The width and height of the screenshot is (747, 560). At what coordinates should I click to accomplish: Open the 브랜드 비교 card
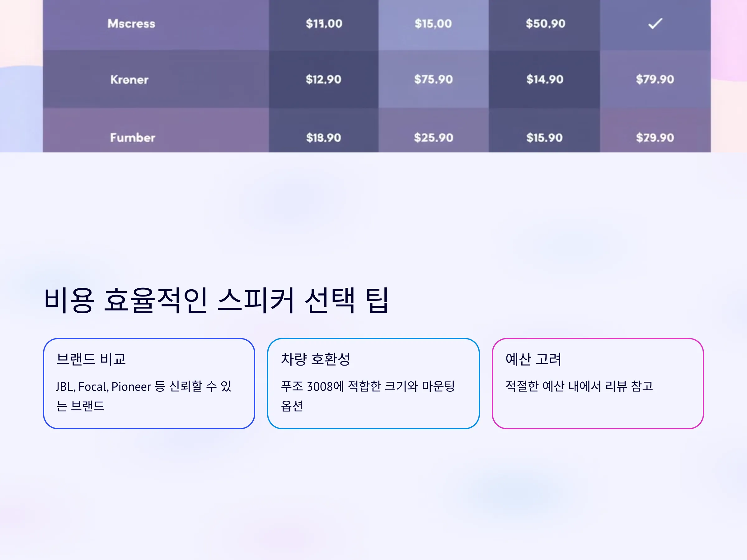coord(149,384)
